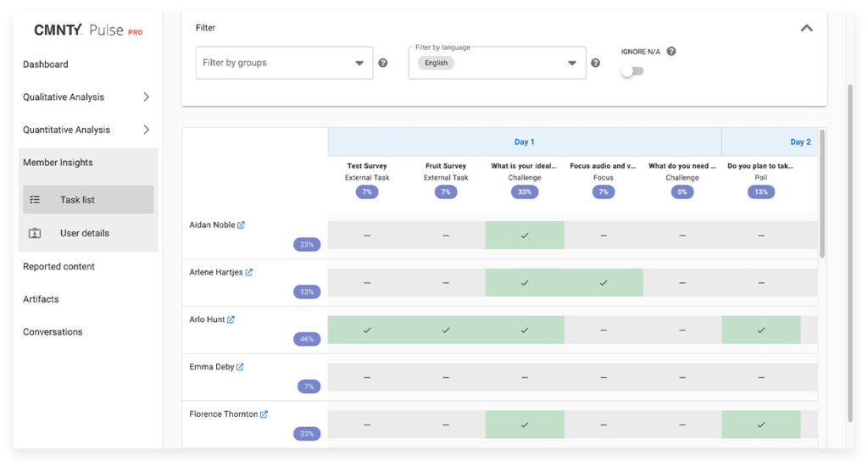Select the Task list menu item
This screenshot has width=868, height=461.
click(x=88, y=200)
